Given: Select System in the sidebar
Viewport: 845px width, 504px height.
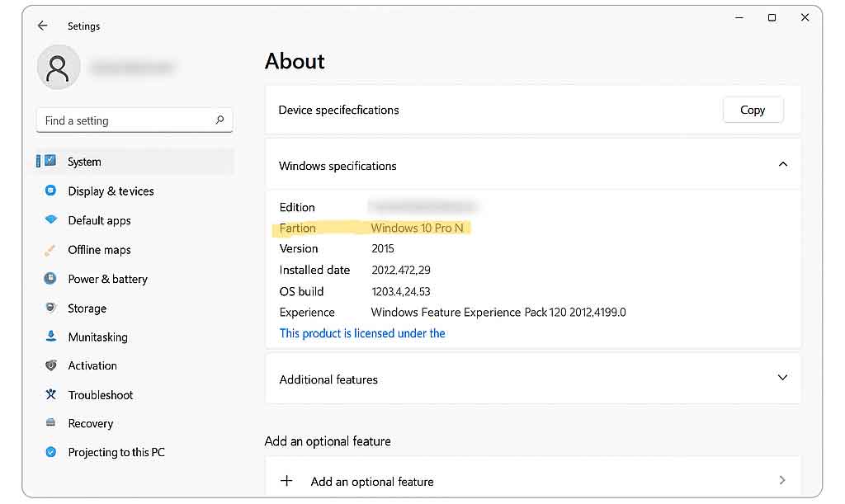Looking at the screenshot, I should [135, 162].
